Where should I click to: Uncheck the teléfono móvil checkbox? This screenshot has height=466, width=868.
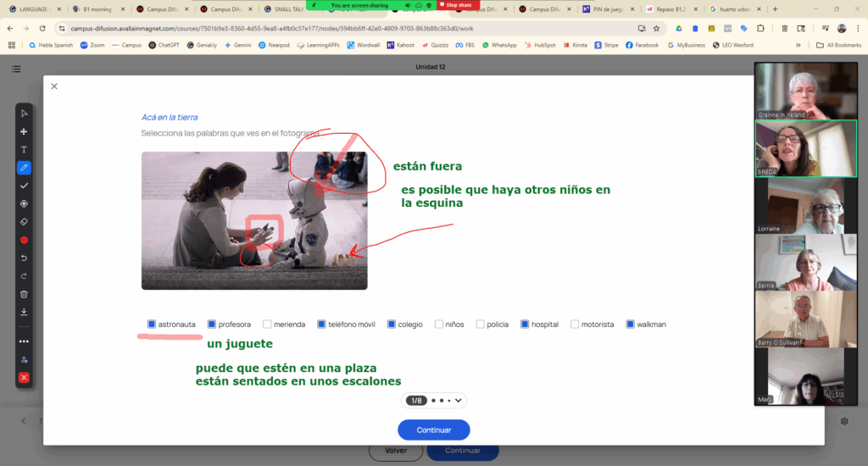(x=321, y=325)
